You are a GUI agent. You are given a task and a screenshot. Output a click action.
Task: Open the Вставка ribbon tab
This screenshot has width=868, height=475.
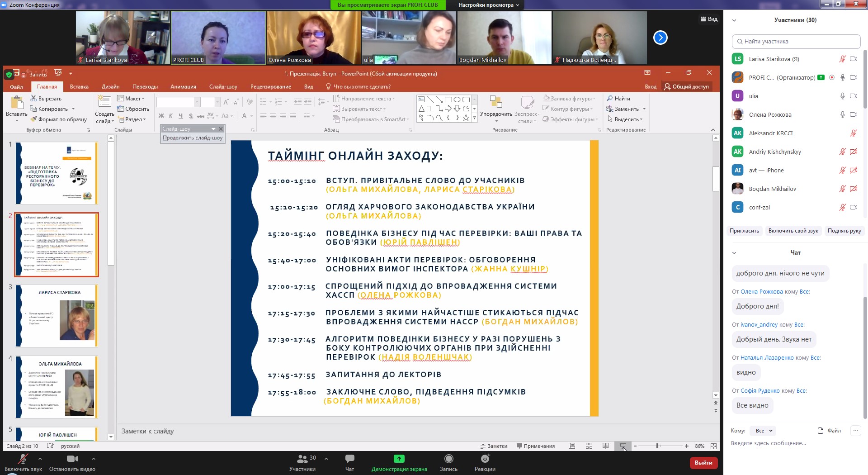click(x=79, y=86)
